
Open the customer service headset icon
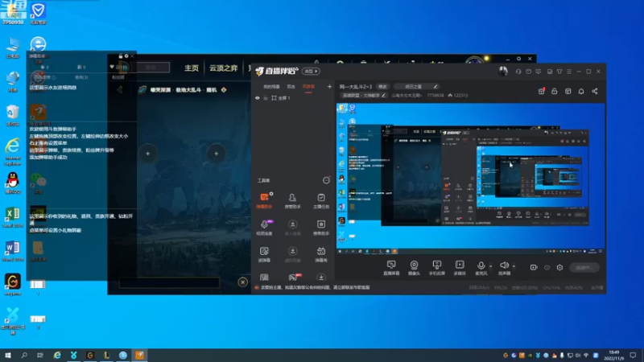(x=518, y=72)
